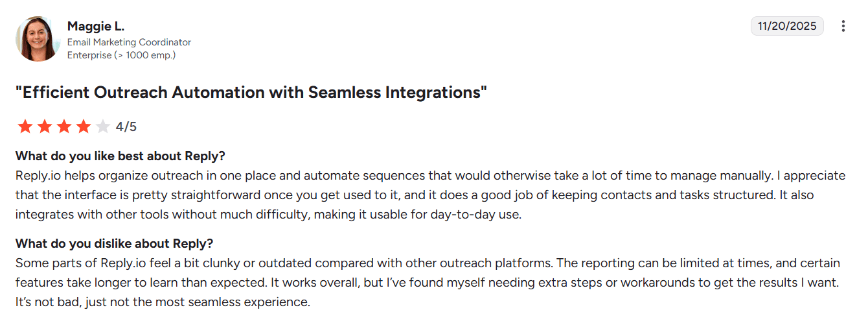The width and height of the screenshot is (868, 323).
Task: Click the second filled rating star
Action: (x=44, y=126)
